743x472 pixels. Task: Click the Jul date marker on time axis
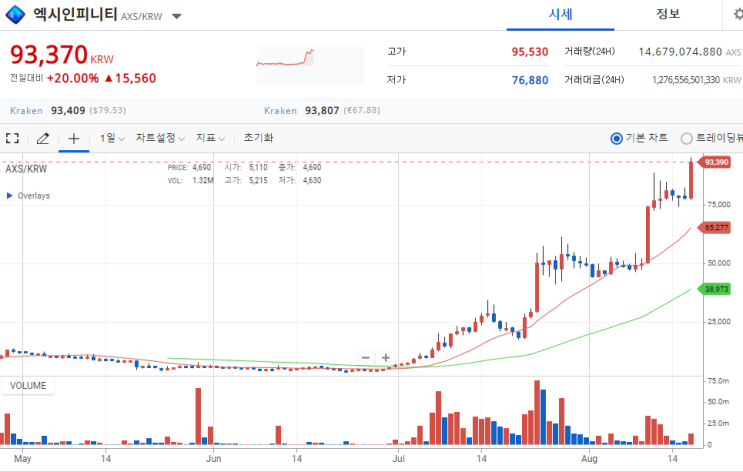click(399, 458)
